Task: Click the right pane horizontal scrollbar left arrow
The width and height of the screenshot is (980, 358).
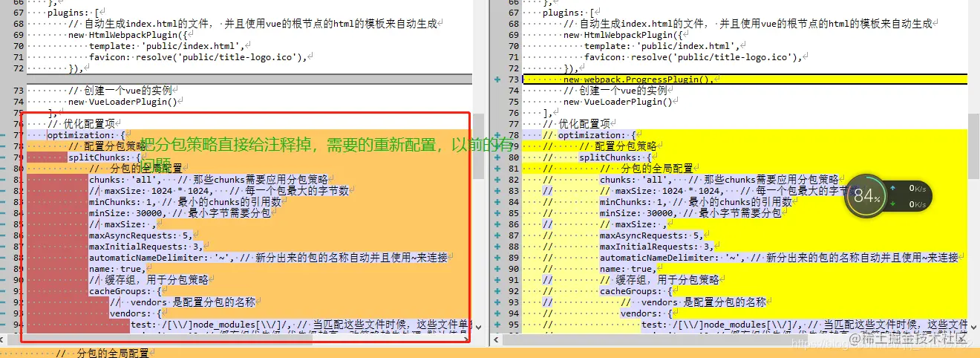Action: click(495, 338)
